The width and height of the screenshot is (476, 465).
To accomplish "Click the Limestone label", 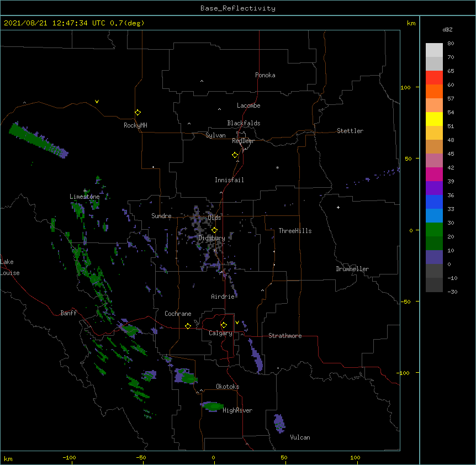I will [x=84, y=197].
